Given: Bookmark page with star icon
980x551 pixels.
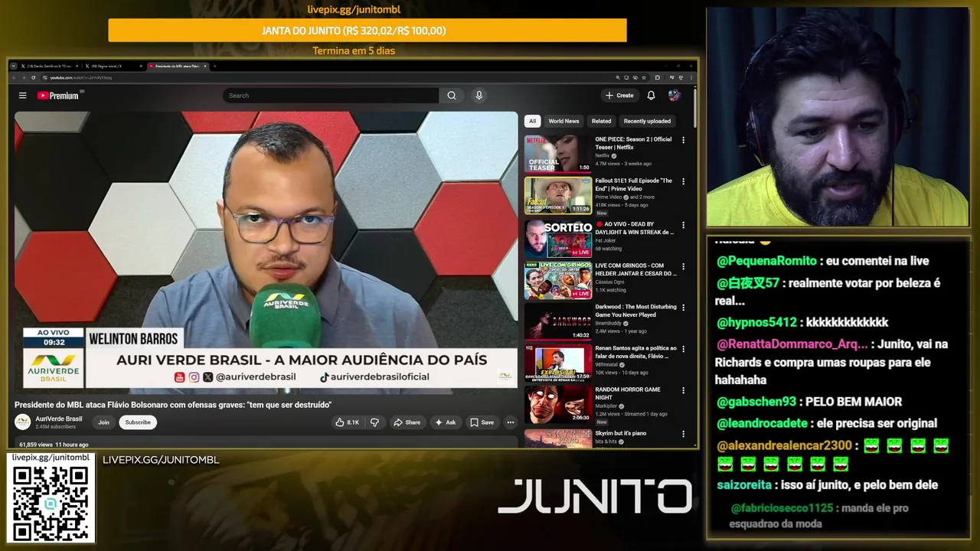Looking at the screenshot, I should (644, 77).
